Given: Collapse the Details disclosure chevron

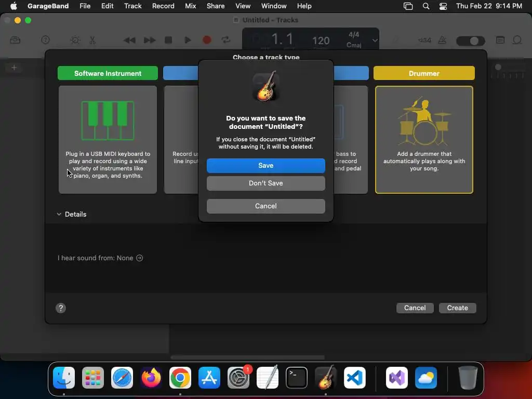Looking at the screenshot, I should [59, 214].
